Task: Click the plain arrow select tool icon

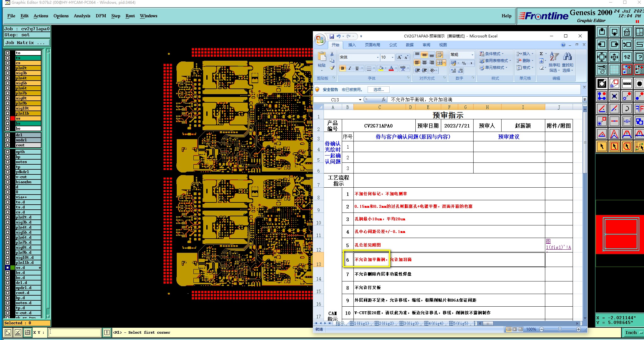Action: point(602,146)
